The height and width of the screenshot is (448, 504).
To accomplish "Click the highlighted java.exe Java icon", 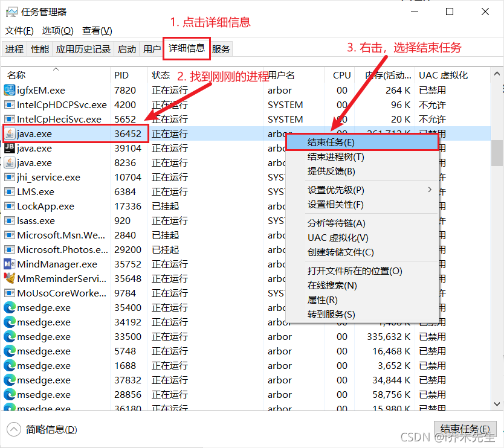I will [10, 134].
